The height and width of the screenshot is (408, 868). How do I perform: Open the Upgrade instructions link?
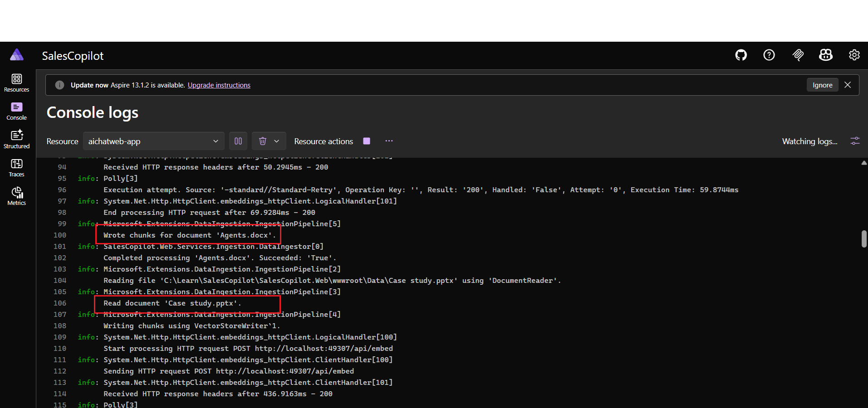point(219,85)
